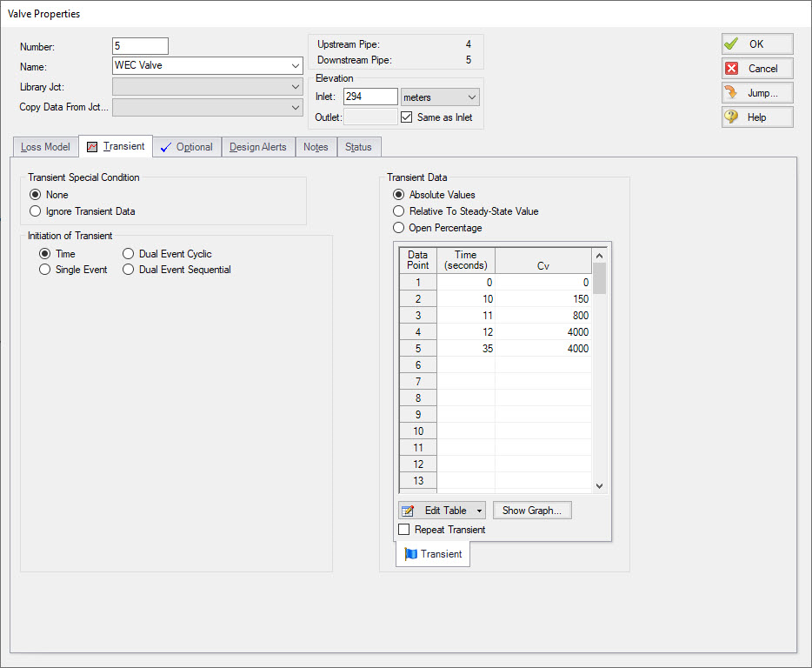The height and width of the screenshot is (668, 812).
Task: Open the Name dropdown list
Action: click(x=296, y=65)
